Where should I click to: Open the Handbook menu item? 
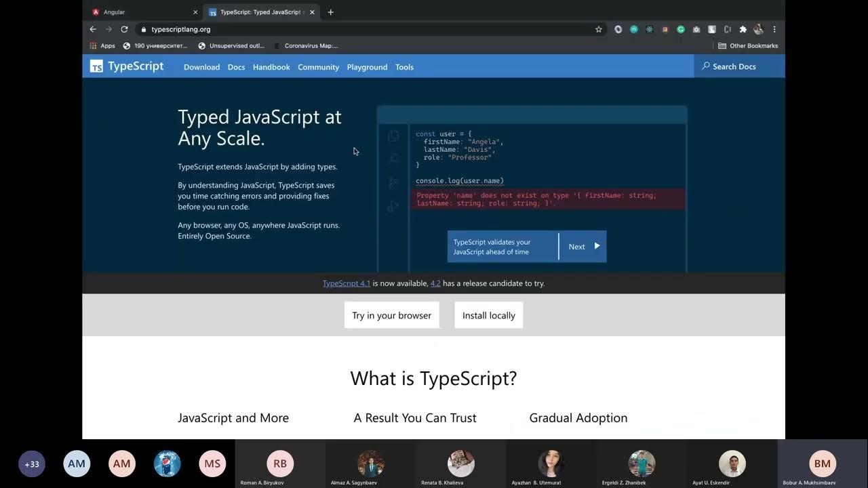271,67
